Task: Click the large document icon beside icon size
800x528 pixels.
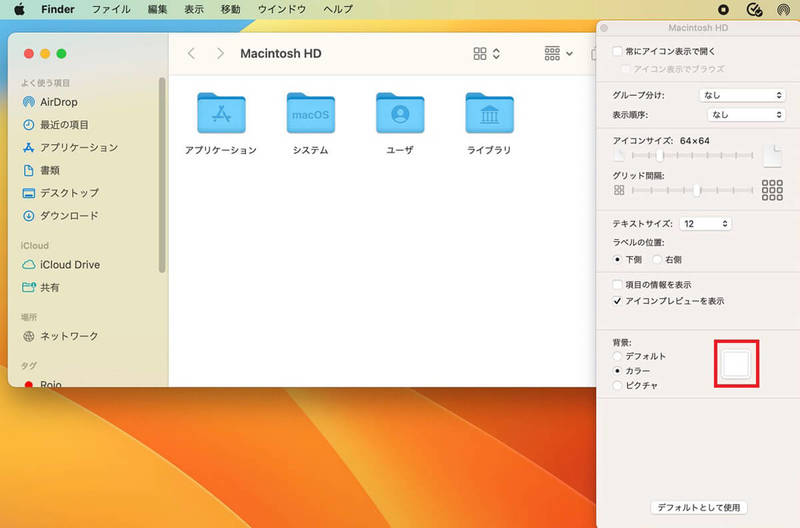Action: [x=772, y=156]
